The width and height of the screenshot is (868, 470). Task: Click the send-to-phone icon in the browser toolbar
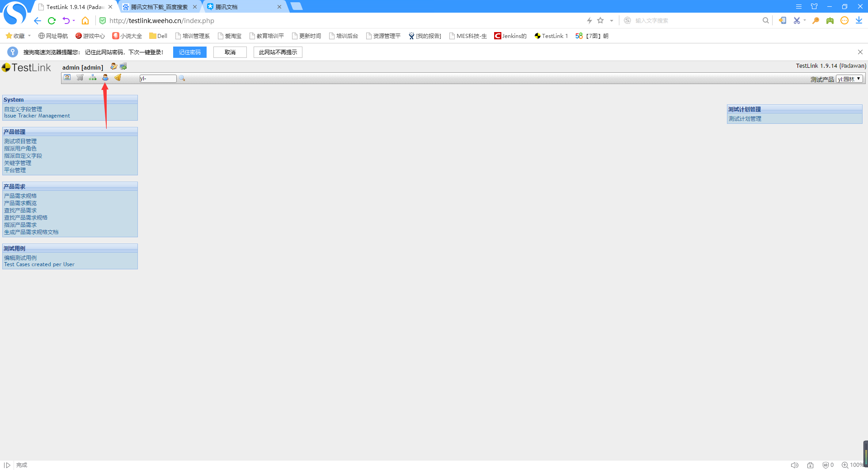tap(783, 20)
